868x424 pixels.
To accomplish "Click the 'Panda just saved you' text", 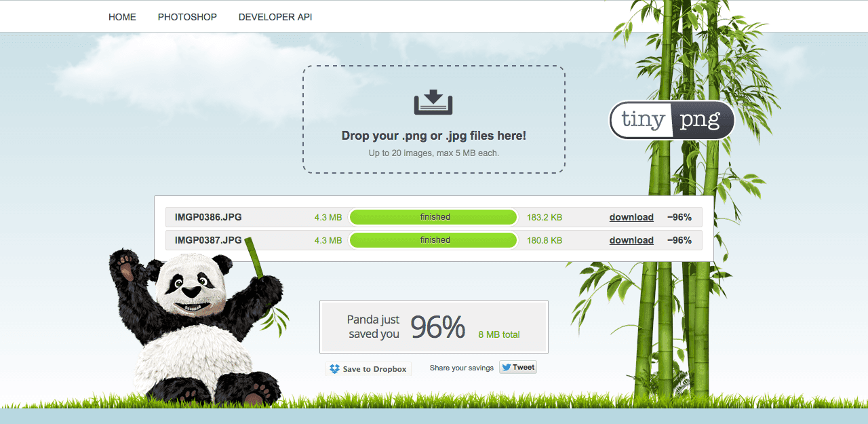I will [x=374, y=327].
